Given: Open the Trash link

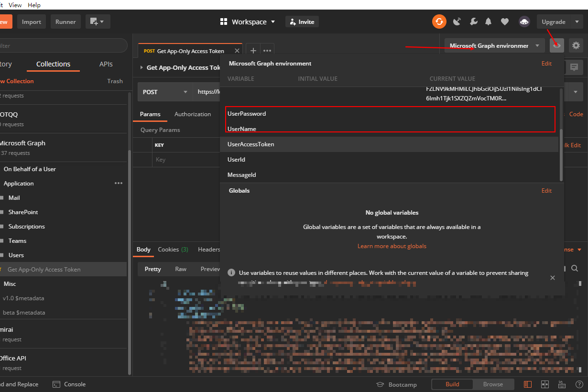Looking at the screenshot, I should (x=115, y=81).
